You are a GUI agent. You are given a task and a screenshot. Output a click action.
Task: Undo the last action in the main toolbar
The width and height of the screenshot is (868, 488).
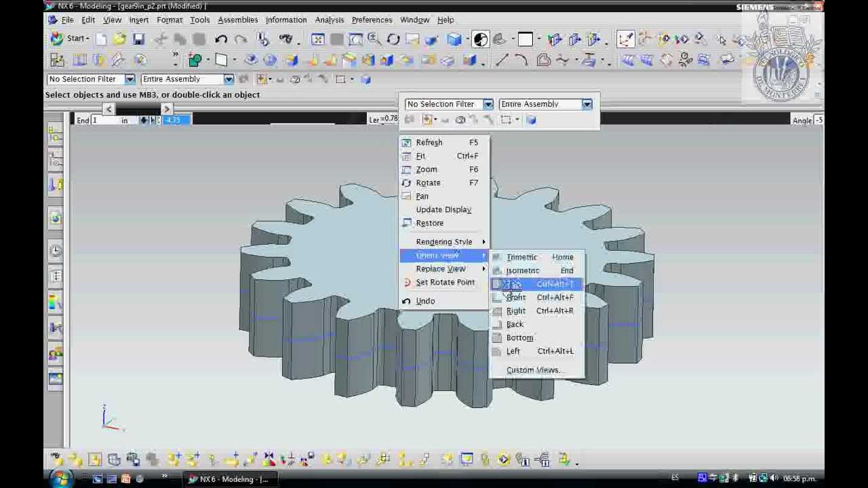click(x=221, y=39)
